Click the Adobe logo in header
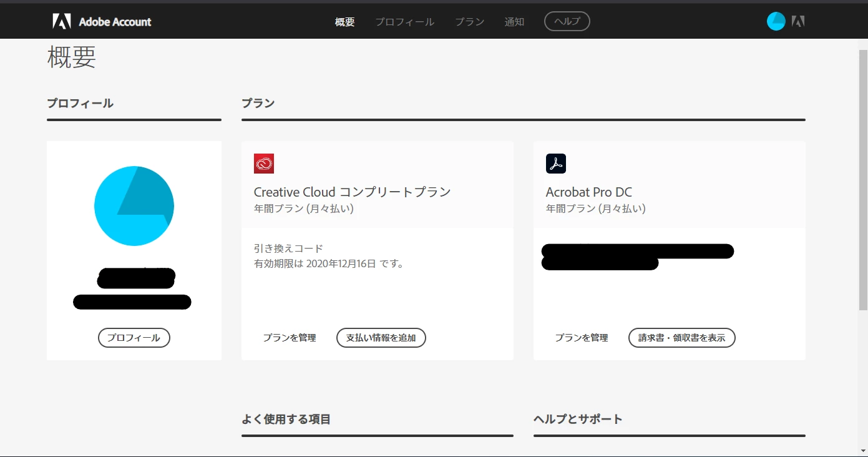This screenshot has width=868, height=457. (x=61, y=22)
